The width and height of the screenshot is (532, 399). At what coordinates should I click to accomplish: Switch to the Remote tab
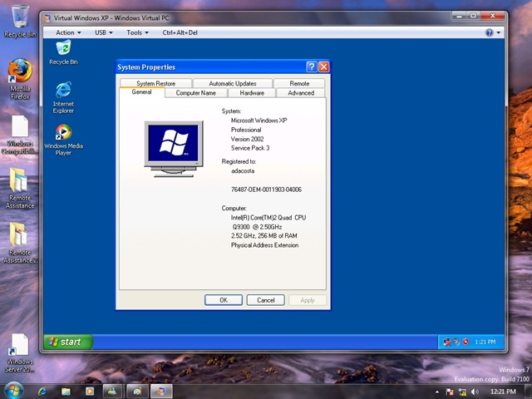[299, 83]
